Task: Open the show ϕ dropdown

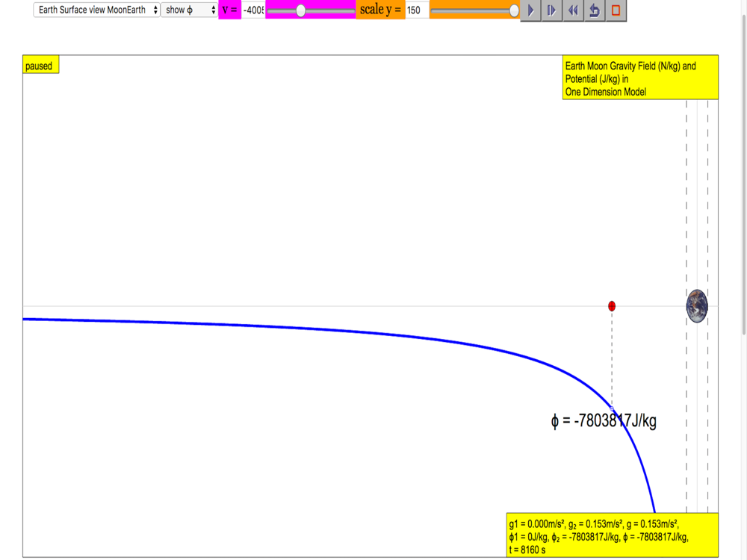Action: pos(190,10)
